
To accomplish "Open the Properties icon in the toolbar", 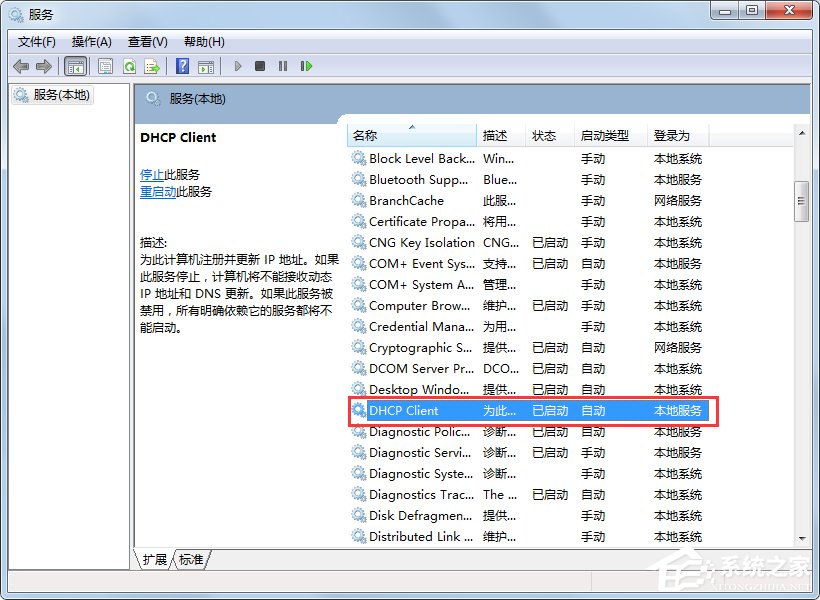I will [105, 66].
